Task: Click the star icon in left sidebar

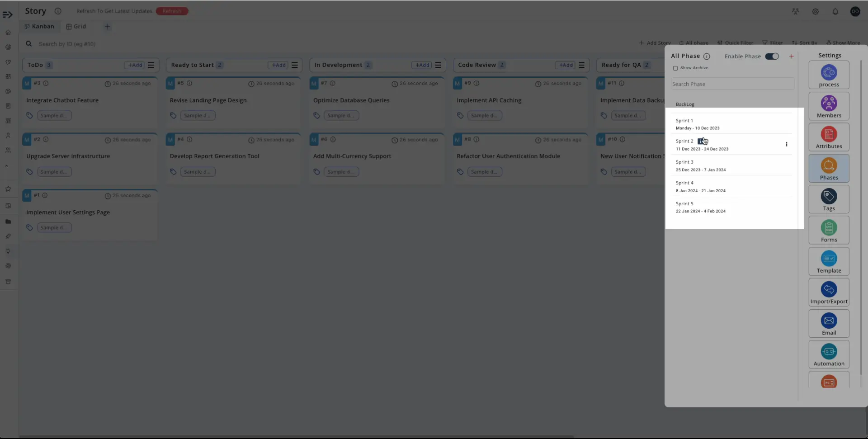Action: point(8,189)
